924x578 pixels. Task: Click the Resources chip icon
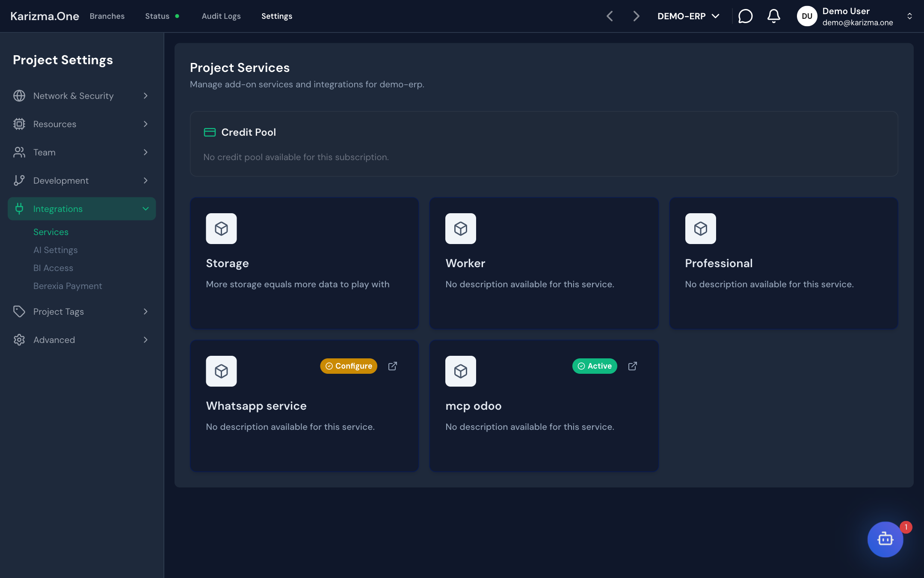[19, 124]
